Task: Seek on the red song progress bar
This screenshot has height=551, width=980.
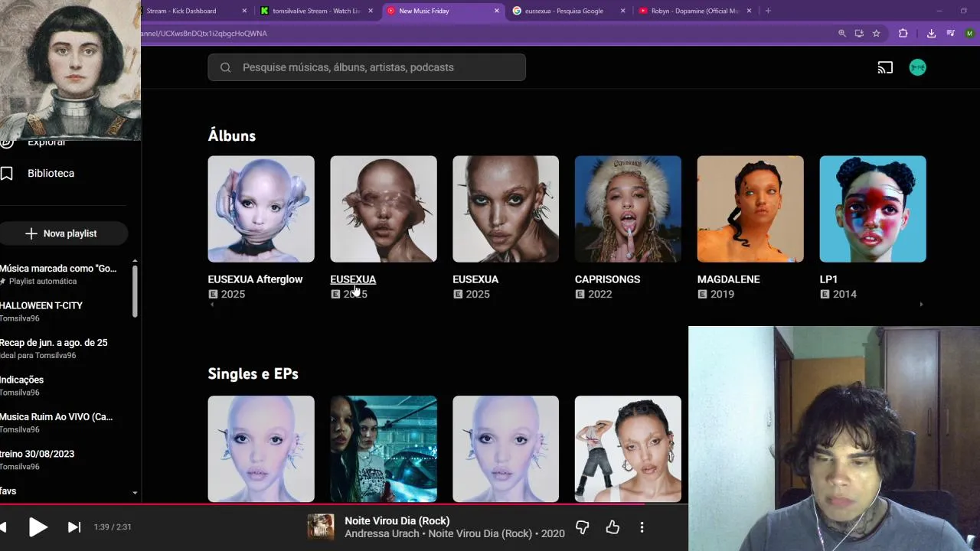Action: pyautogui.click(x=322, y=504)
